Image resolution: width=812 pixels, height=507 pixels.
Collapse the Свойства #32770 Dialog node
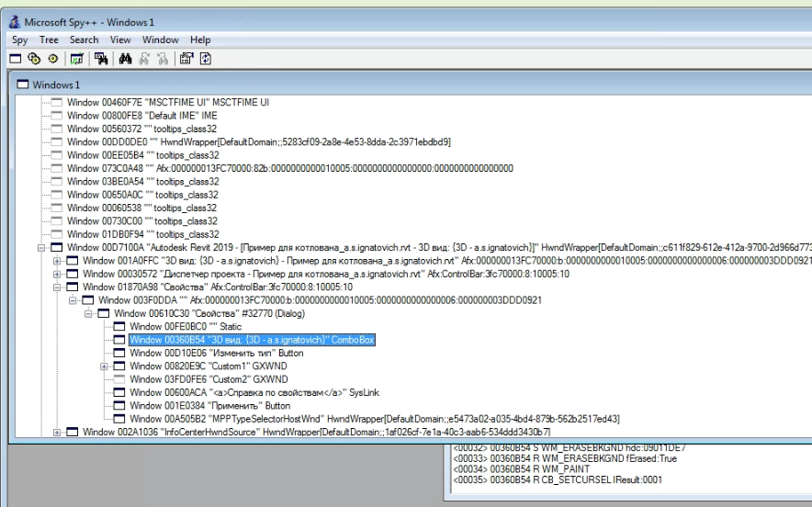pyautogui.click(x=88, y=313)
